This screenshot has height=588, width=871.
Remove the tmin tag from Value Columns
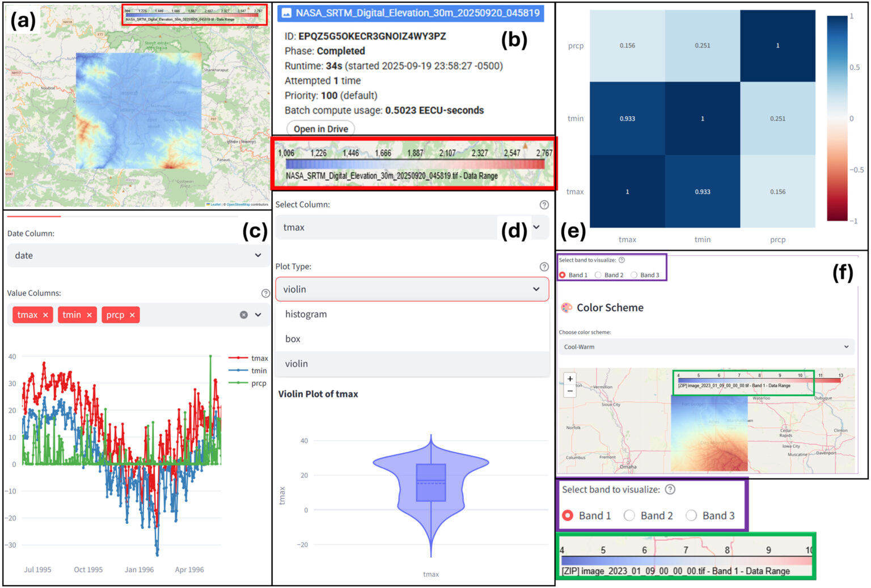point(89,315)
